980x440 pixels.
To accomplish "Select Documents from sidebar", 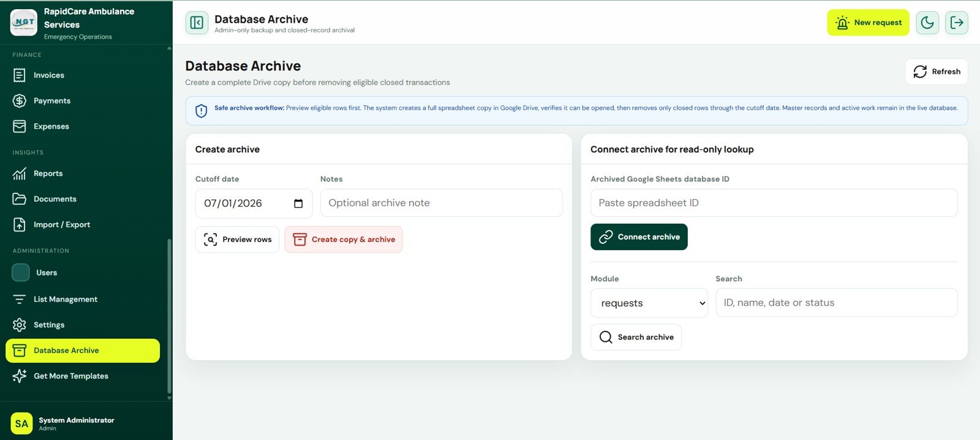I will (x=83, y=199).
